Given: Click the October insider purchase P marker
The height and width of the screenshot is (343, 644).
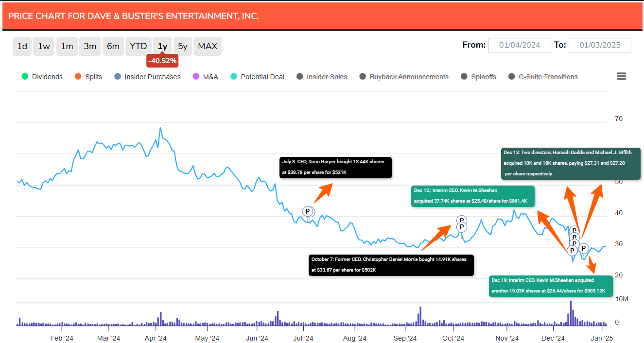Looking at the screenshot, I should click(462, 226).
